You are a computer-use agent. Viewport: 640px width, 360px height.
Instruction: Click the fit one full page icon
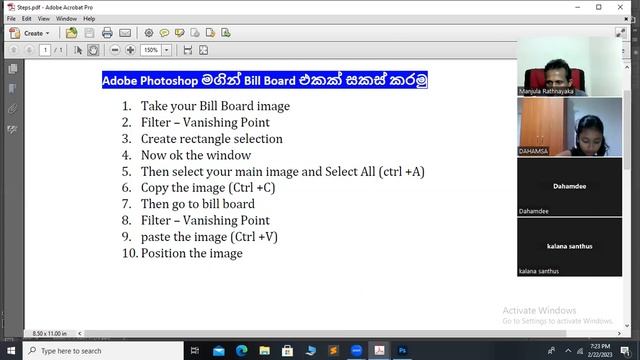coord(203,50)
